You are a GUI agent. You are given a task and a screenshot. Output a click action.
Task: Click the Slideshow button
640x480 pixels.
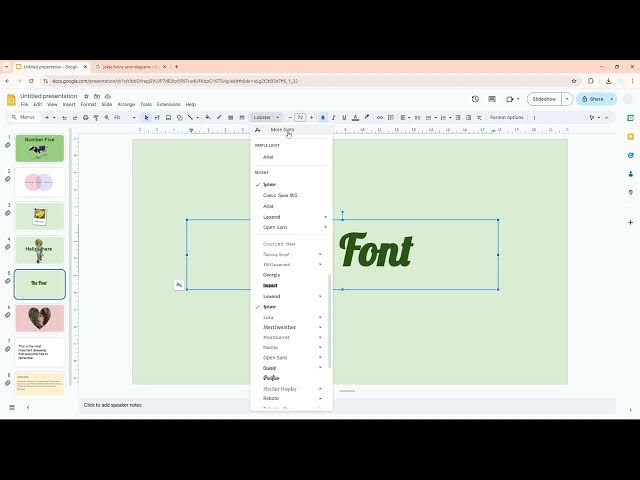tap(544, 99)
